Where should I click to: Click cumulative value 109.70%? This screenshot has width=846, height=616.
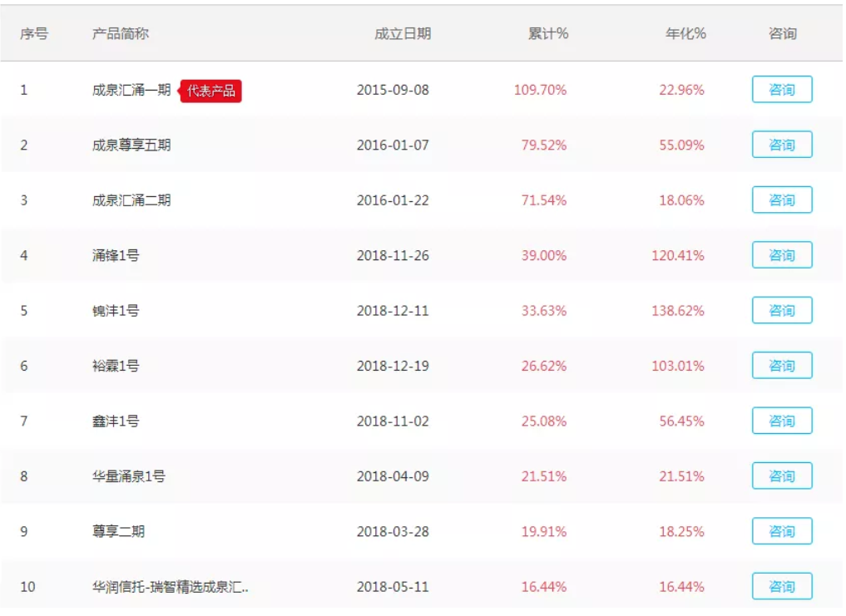coord(540,90)
